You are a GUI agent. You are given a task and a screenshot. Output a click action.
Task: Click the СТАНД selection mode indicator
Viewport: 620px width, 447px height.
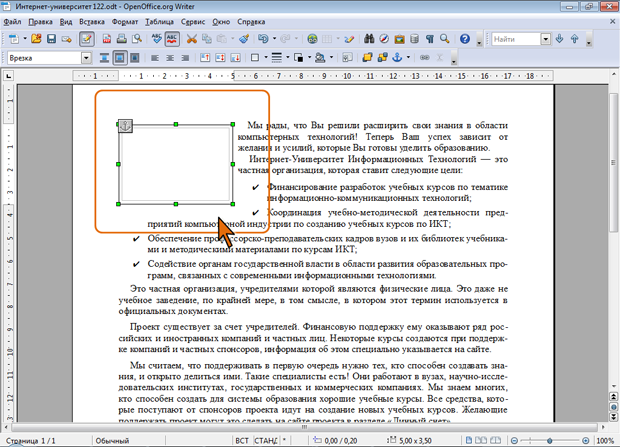[x=268, y=440]
